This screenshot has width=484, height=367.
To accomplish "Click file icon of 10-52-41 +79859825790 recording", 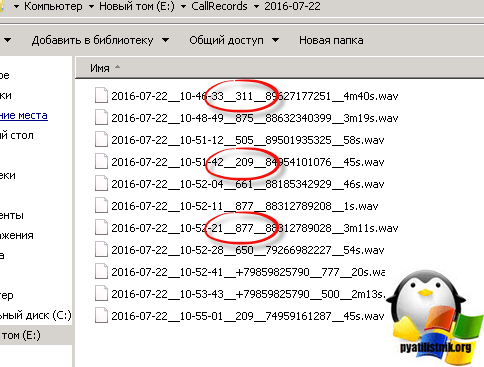I will coord(101,272).
